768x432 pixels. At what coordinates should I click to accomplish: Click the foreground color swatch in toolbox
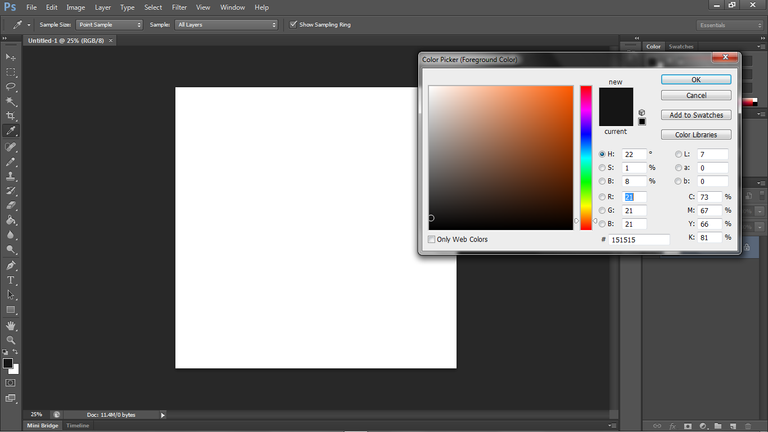(7, 363)
